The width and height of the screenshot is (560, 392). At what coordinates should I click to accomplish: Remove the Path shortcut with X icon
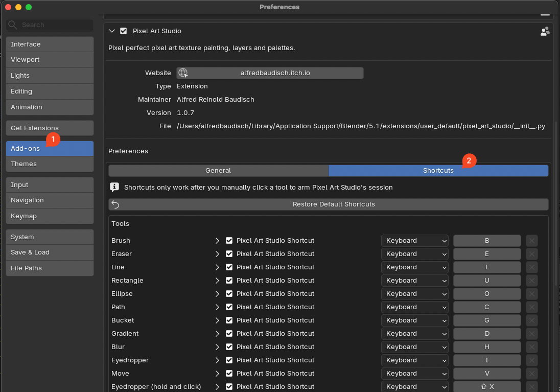click(x=531, y=307)
